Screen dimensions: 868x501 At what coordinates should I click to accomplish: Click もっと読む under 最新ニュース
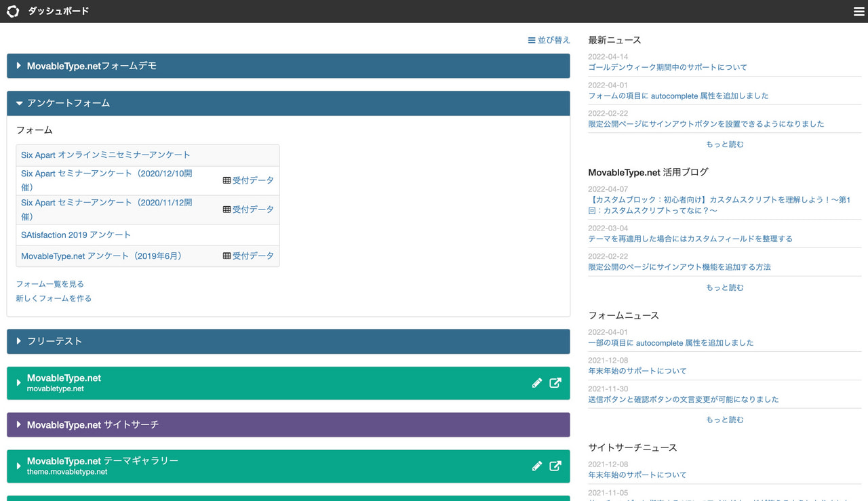[x=724, y=144]
